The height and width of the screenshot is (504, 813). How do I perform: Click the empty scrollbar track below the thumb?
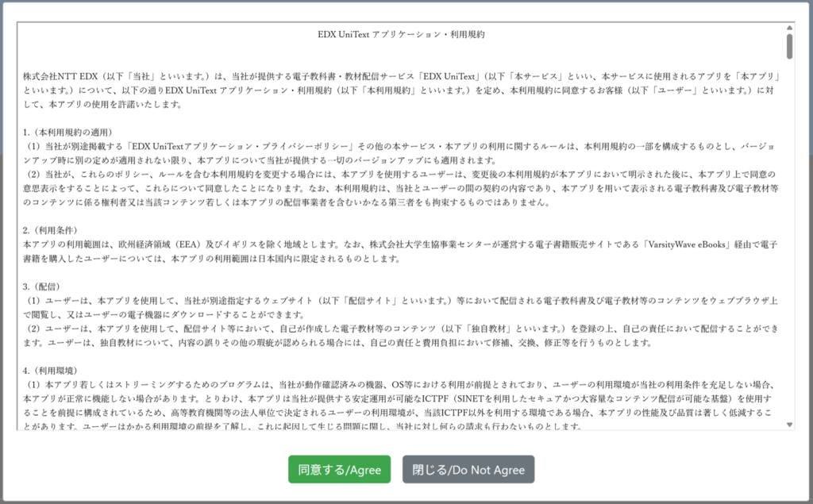point(789,238)
